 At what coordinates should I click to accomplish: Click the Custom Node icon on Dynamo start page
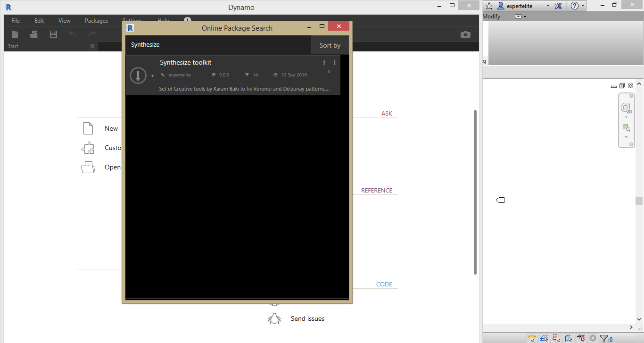tap(88, 148)
